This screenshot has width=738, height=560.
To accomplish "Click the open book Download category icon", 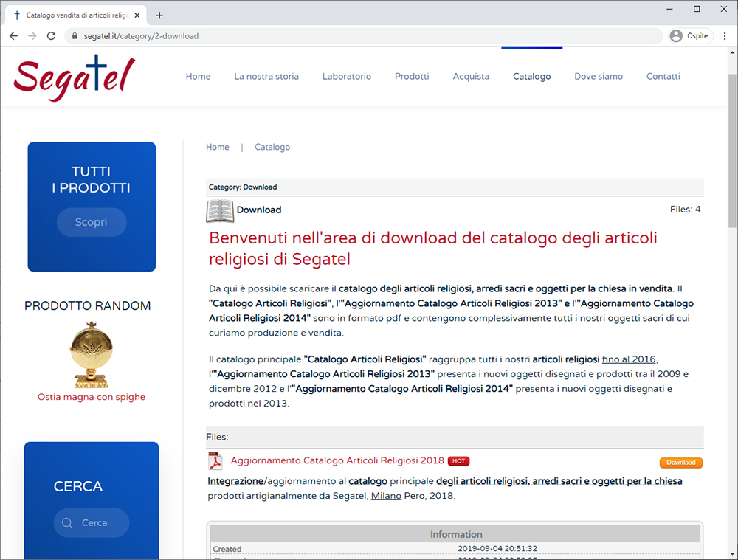I will click(x=220, y=210).
